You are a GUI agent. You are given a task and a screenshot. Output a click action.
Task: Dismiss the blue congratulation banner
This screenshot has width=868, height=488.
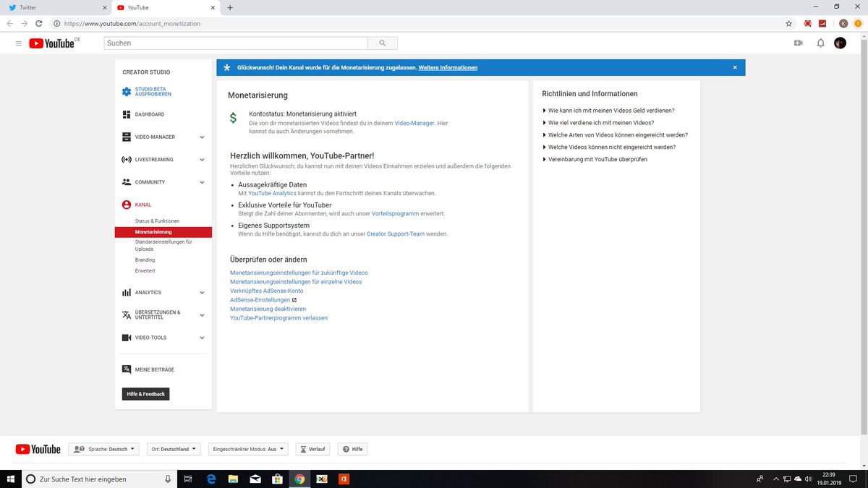pos(735,67)
